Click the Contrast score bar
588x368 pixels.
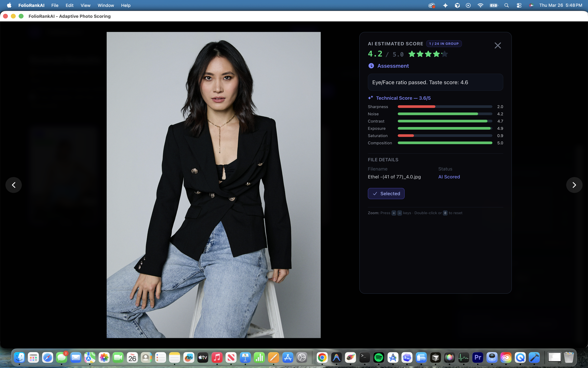[x=445, y=121]
